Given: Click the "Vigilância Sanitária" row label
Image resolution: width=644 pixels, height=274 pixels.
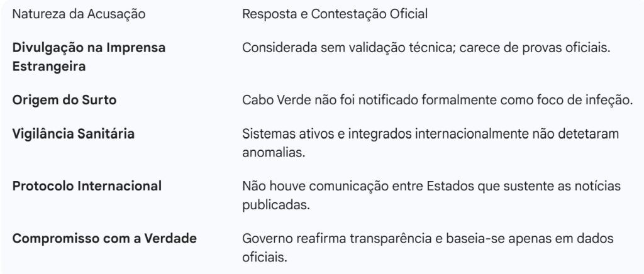Looking at the screenshot, I should tap(74, 134).
